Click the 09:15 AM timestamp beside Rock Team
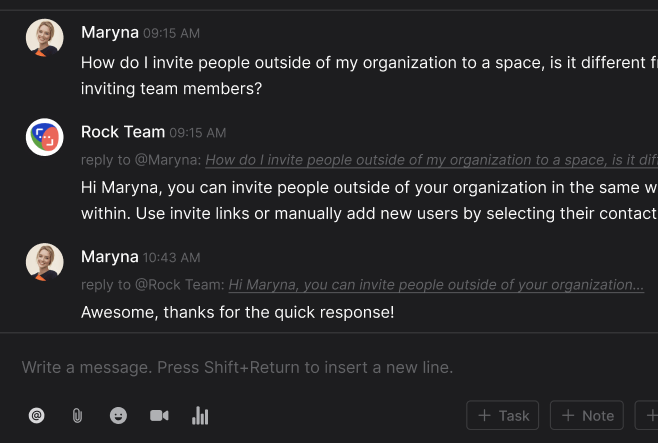The height and width of the screenshot is (443, 658). 198,133
